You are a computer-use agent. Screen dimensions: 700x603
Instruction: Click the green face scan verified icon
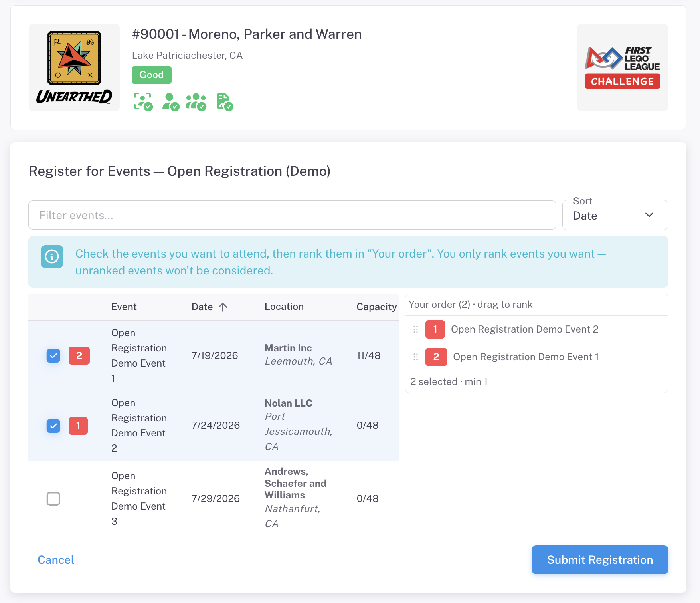click(143, 101)
